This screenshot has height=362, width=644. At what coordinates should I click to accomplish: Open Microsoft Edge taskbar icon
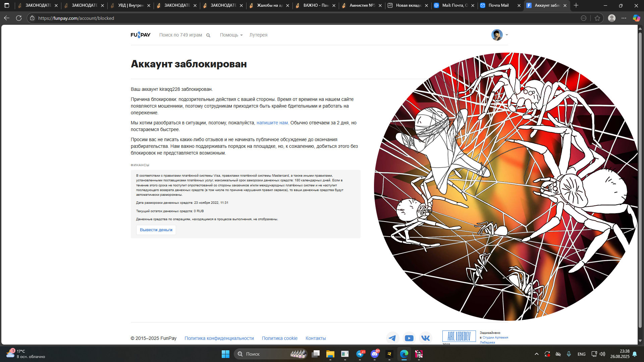coord(404,354)
